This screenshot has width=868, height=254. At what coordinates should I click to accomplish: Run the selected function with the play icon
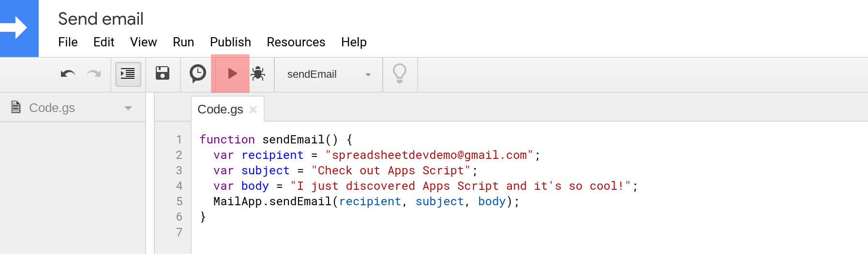pos(232,73)
